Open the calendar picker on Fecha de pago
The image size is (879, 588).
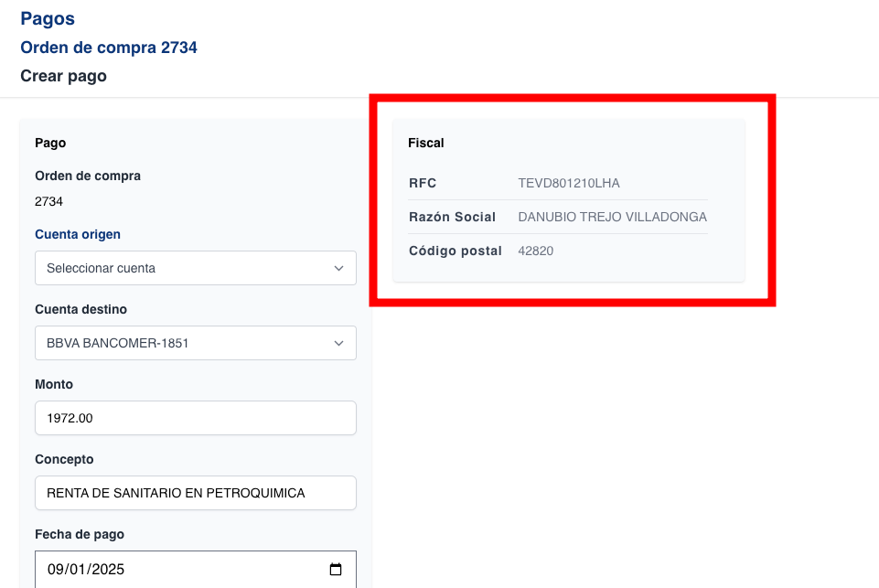click(x=335, y=569)
